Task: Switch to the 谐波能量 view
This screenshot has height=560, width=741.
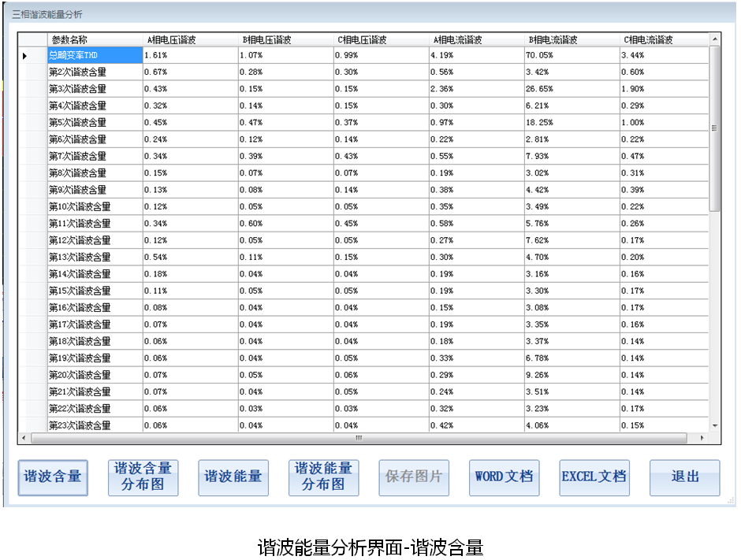Action: pos(233,477)
